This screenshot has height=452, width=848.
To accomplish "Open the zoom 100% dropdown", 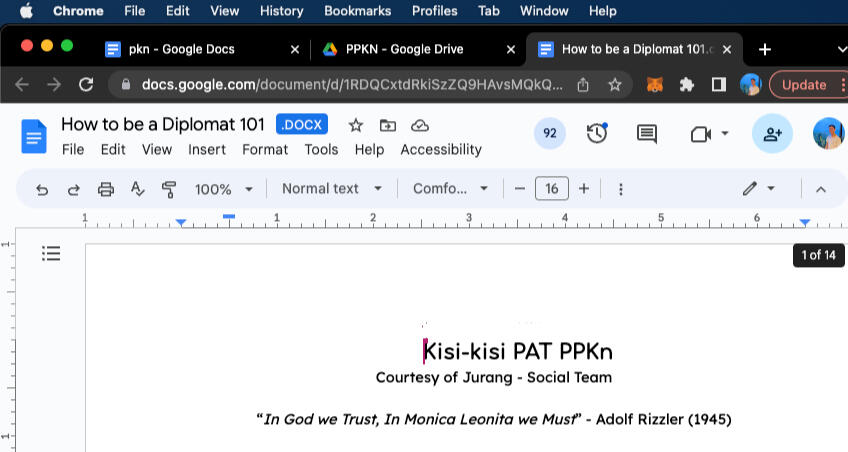I will pyautogui.click(x=223, y=189).
